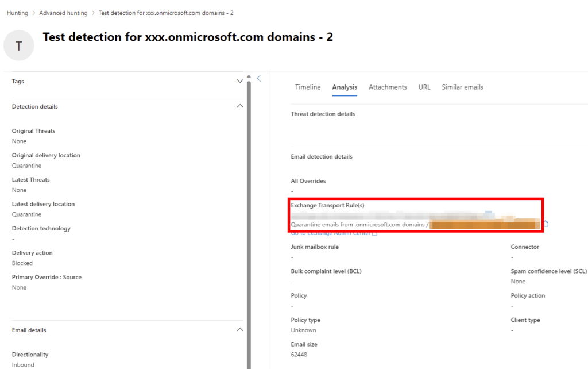
Task: Click the scroll up arrow on left panel scrollbar
Action: [249, 76]
